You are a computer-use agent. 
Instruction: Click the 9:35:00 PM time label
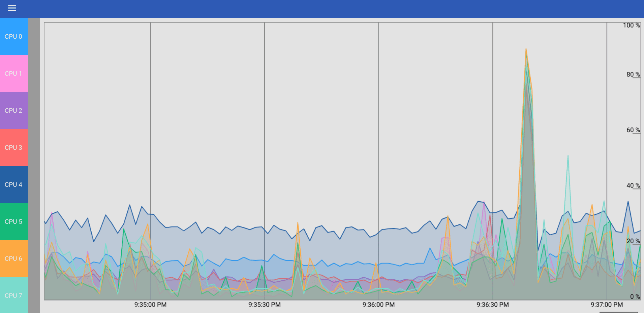pyautogui.click(x=150, y=305)
